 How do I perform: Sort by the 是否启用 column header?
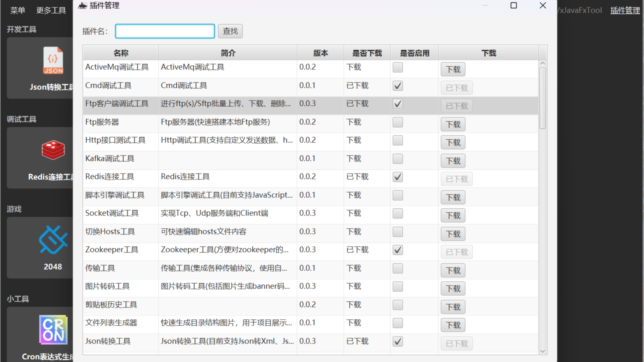(414, 53)
